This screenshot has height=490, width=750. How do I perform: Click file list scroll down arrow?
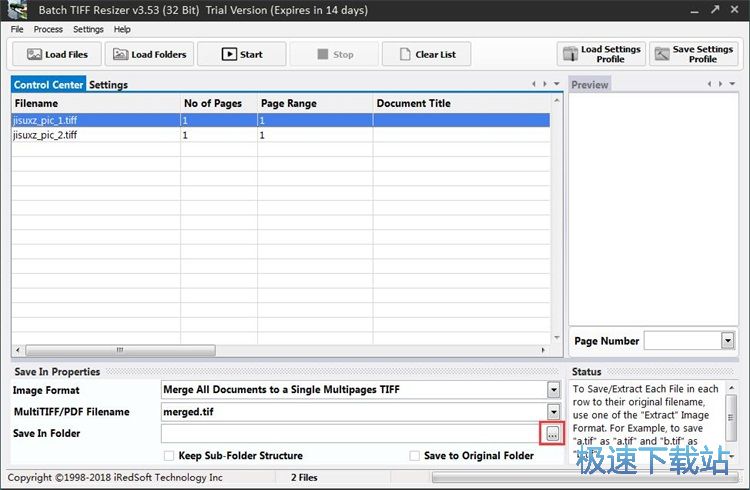557,338
